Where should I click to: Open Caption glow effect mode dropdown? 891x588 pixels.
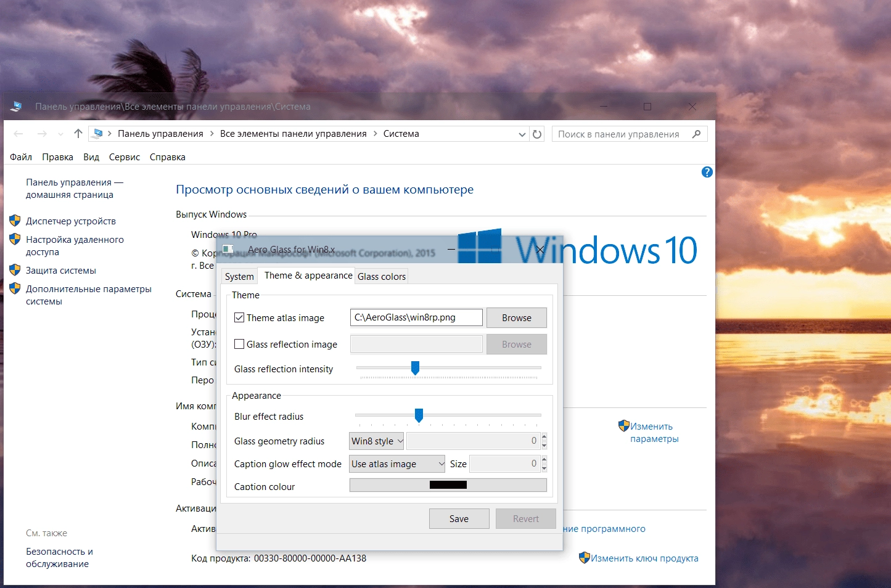pyautogui.click(x=397, y=464)
